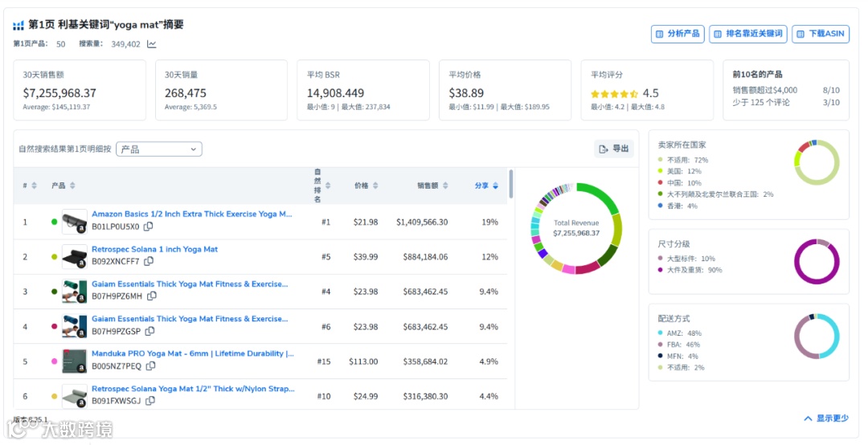Select the 30天销售额 summary card
This screenshot has width=868, height=445.
click(x=80, y=90)
